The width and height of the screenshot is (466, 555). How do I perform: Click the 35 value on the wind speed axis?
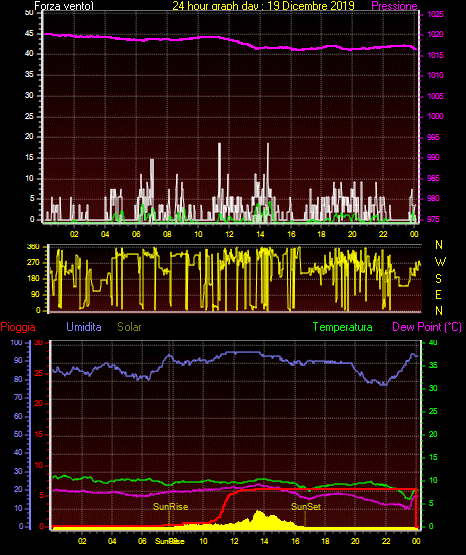[29, 75]
